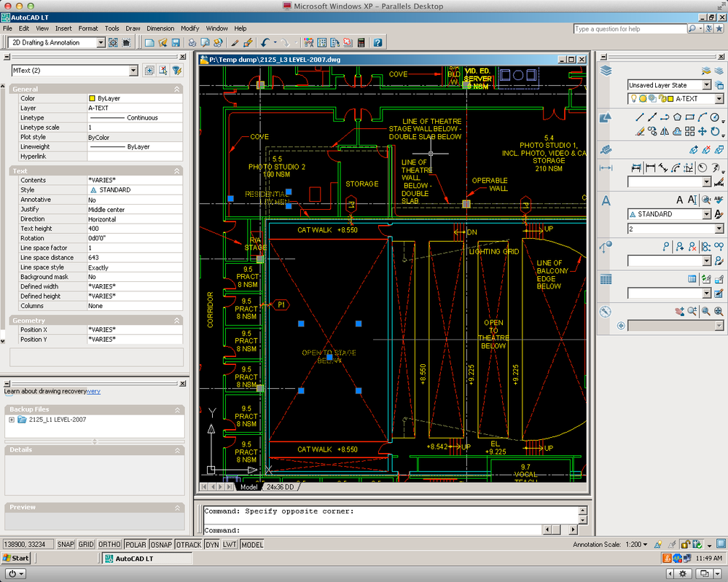Click the Windows Start button
728x582 pixels.
(x=16, y=559)
